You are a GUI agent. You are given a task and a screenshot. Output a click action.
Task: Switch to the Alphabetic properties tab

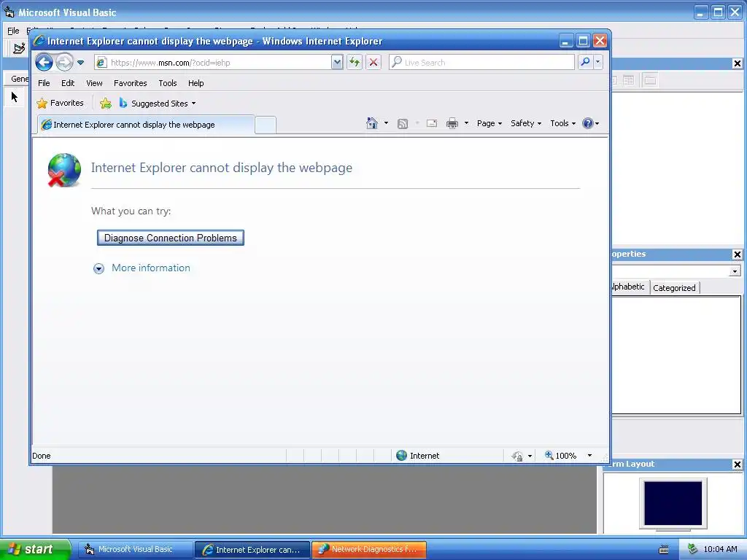[x=629, y=287]
